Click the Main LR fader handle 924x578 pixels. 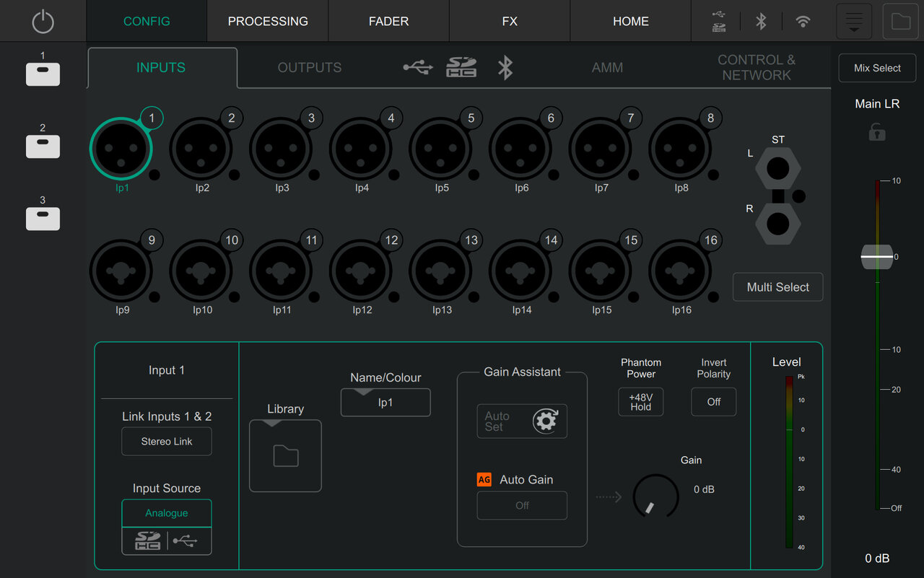point(877,257)
